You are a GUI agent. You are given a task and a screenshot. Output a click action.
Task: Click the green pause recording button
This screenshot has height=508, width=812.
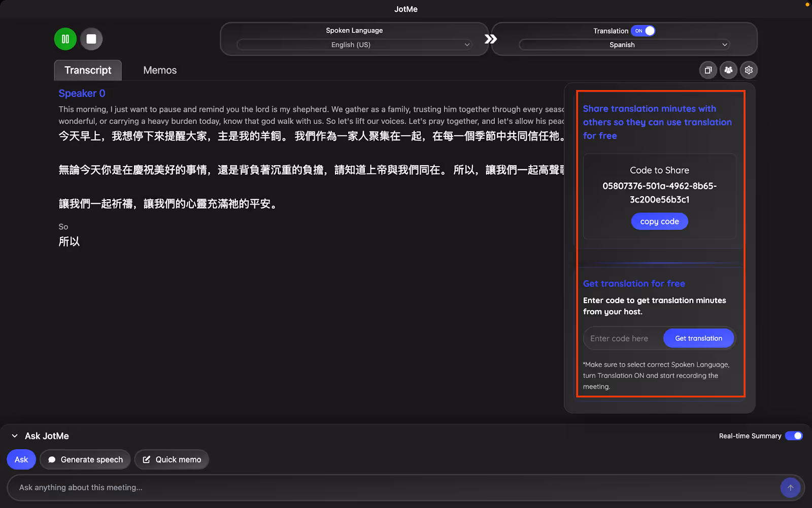65,39
